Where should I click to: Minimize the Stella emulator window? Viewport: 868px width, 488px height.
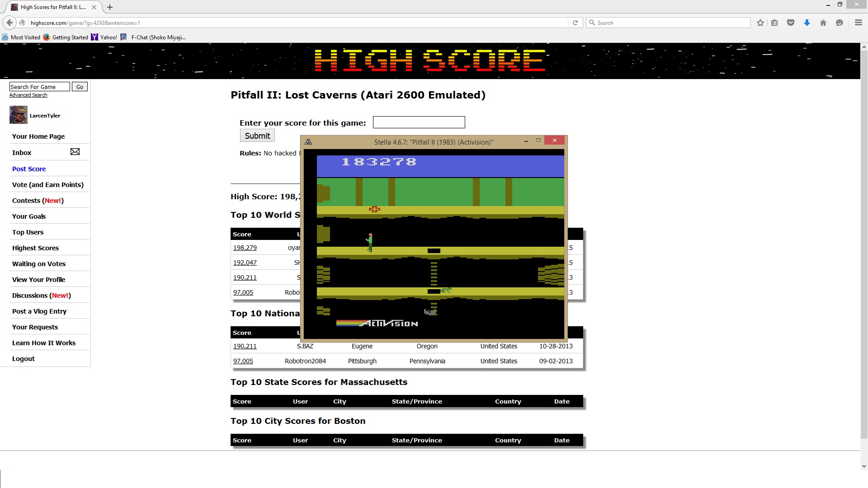click(526, 141)
